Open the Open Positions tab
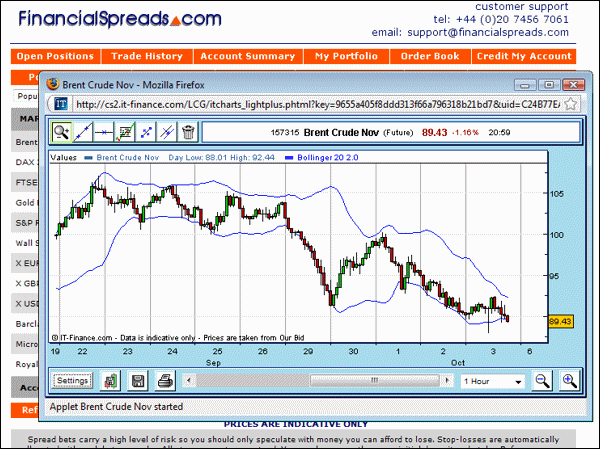 click(55, 56)
